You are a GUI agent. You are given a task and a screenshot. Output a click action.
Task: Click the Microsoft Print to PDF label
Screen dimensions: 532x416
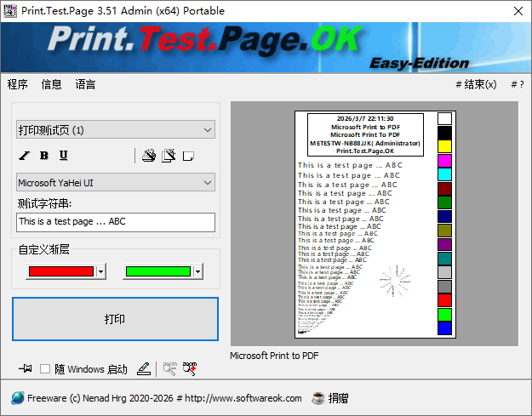click(x=274, y=356)
